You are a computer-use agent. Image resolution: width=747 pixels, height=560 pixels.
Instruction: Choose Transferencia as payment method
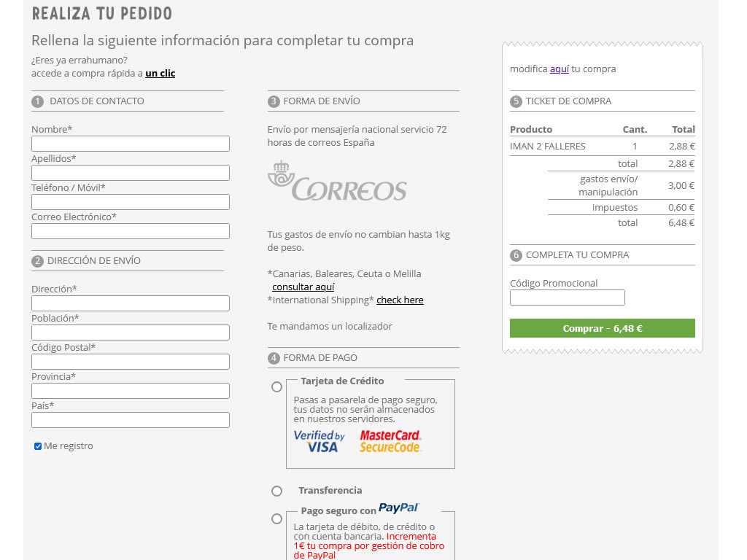click(277, 491)
